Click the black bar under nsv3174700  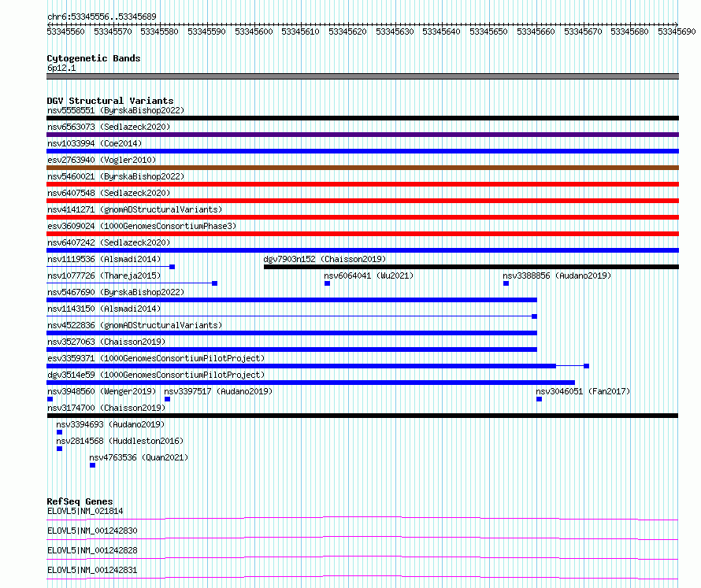click(x=362, y=416)
